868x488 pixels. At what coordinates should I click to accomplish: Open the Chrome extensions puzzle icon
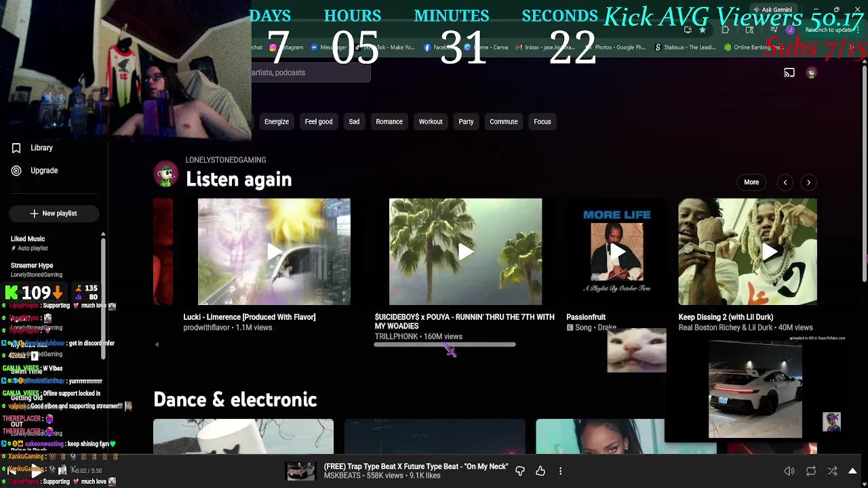725,30
